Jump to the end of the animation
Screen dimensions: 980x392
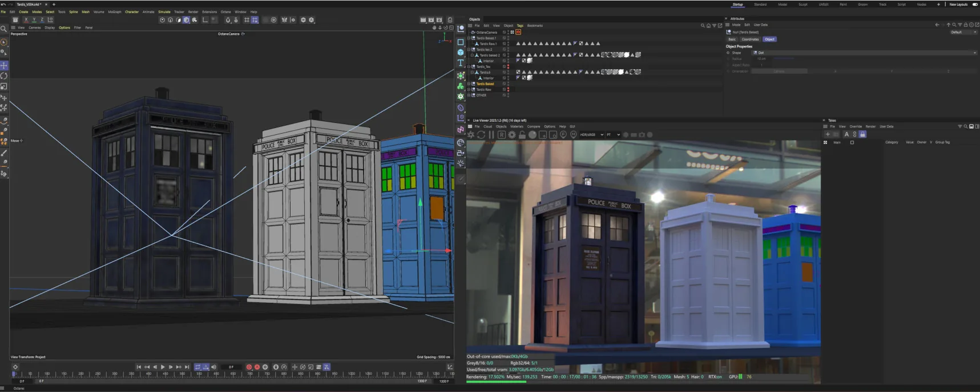[187, 367]
